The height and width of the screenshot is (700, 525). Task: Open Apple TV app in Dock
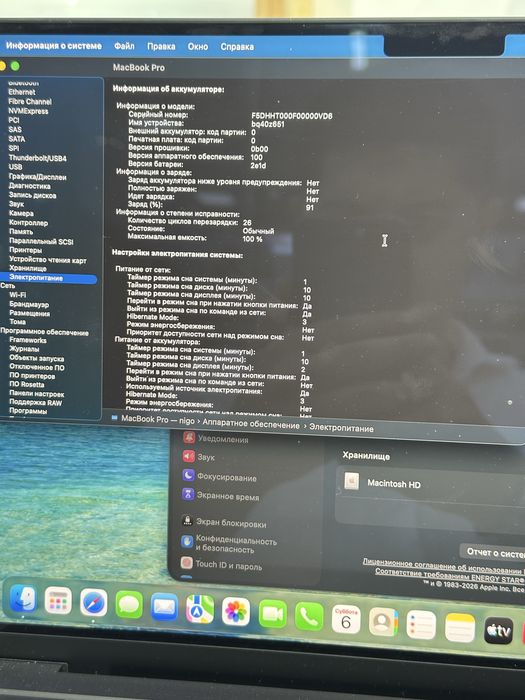(x=498, y=630)
